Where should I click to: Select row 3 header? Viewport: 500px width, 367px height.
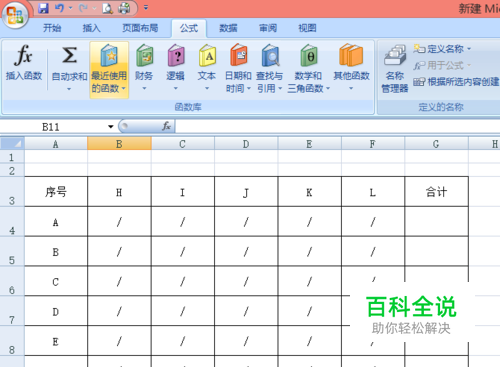12,192
